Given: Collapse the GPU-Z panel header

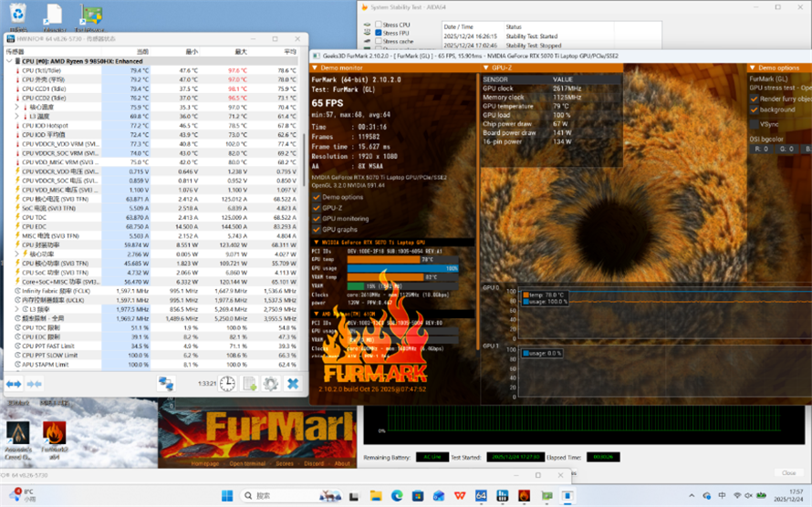Looking at the screenshot, I should [485, 67].
